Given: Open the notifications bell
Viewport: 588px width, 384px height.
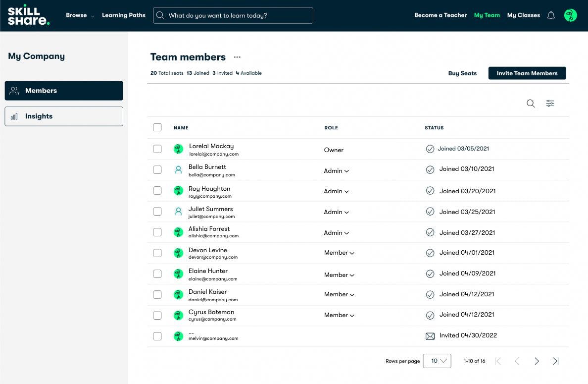Looking at the screenshot, I should (x=551, y=15).
